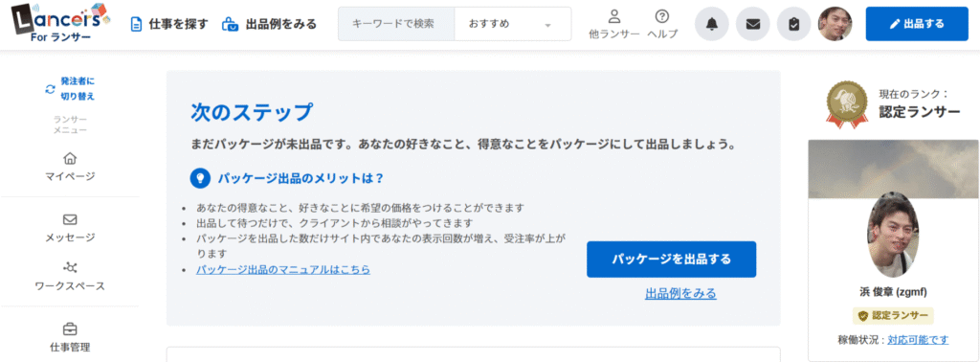This screenshot has height=362, width=980.
Task: Focus the キーワードで検索 search field
Action: (x=396, y=24)
